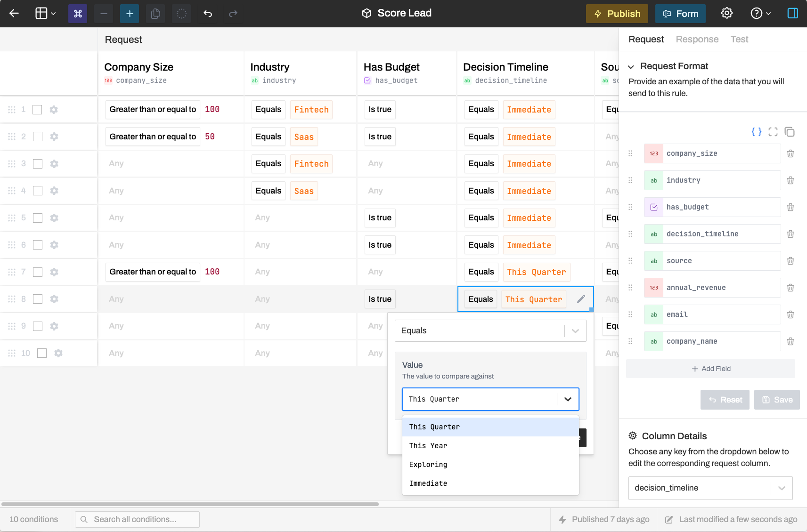The width and height of the screenshot is (807, 532).
Task: Collapse the Request Format section
Action: point(631,66)
